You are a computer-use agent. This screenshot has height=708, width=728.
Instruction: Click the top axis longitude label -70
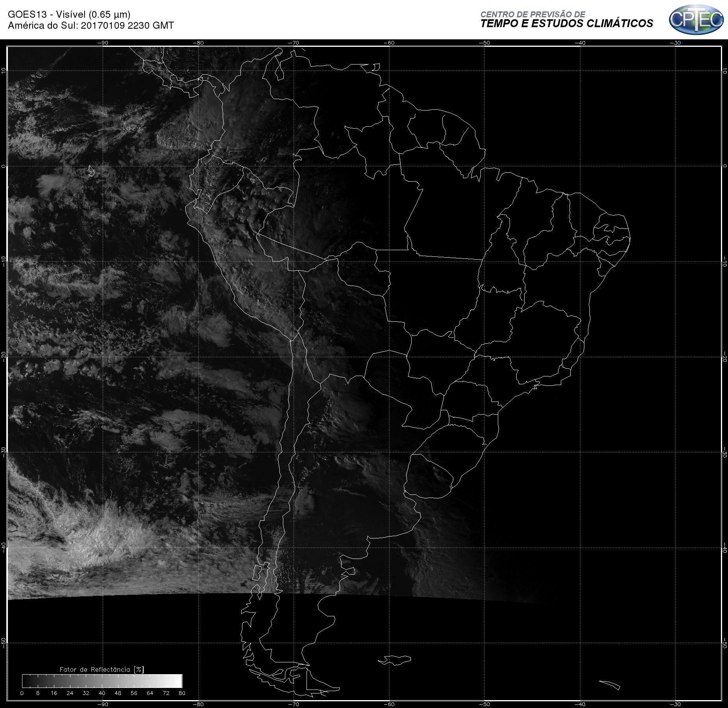(x=294, y=43)
